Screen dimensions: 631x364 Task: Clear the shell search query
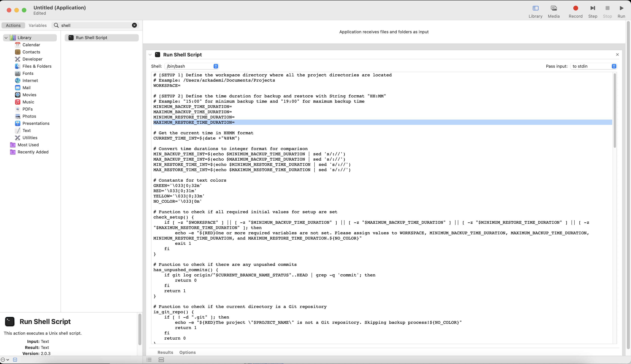(x=134, y=25)
